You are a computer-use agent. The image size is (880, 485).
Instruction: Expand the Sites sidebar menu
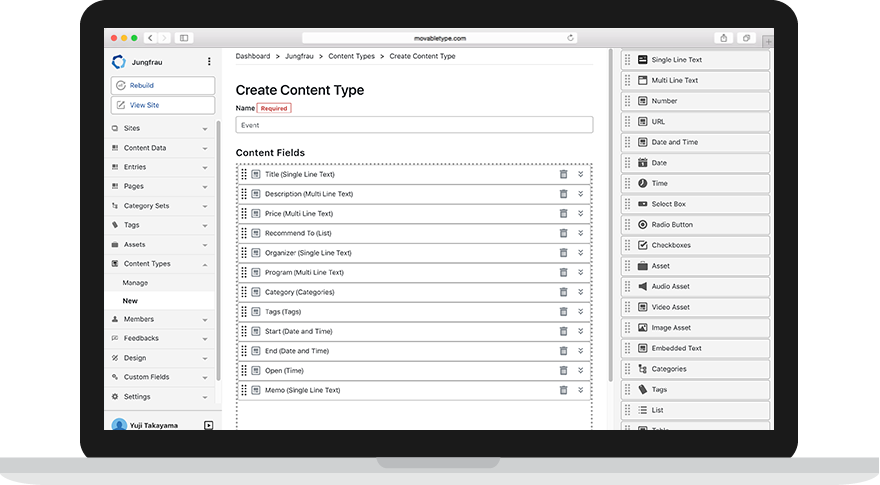pyautogui.click(x=160, y=128)
